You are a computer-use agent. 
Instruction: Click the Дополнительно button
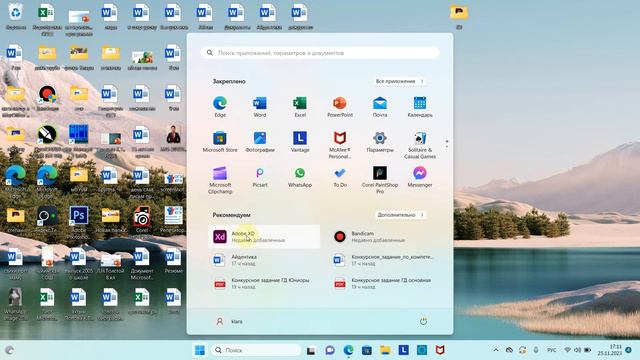click(x=400, y=215)
